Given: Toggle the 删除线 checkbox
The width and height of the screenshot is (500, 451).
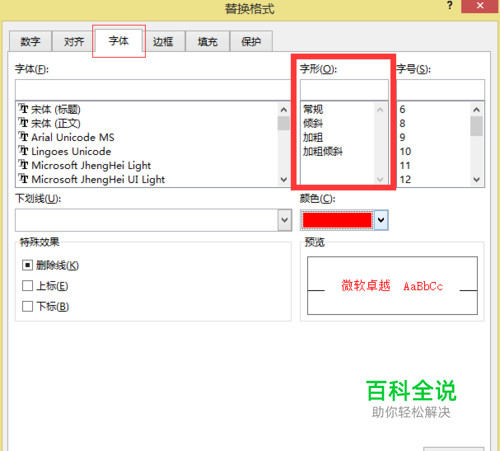Looking at the screenshot, I should 27,265.
